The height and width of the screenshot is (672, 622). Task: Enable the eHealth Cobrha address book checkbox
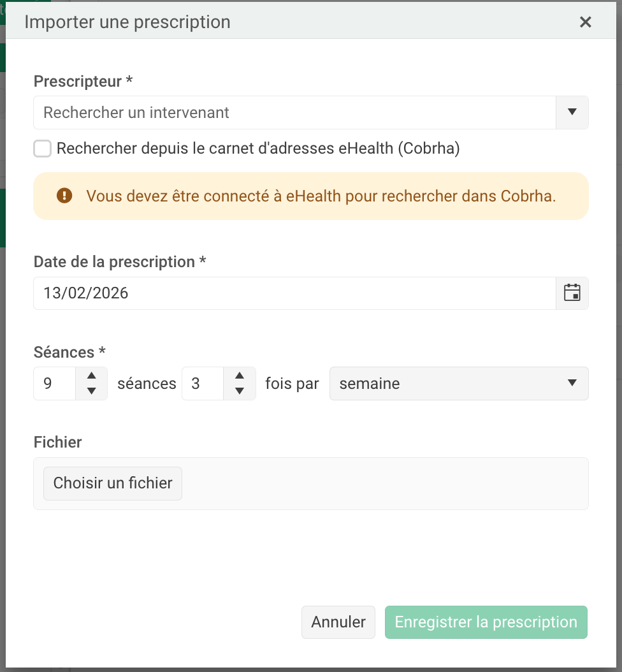point(43,149)
